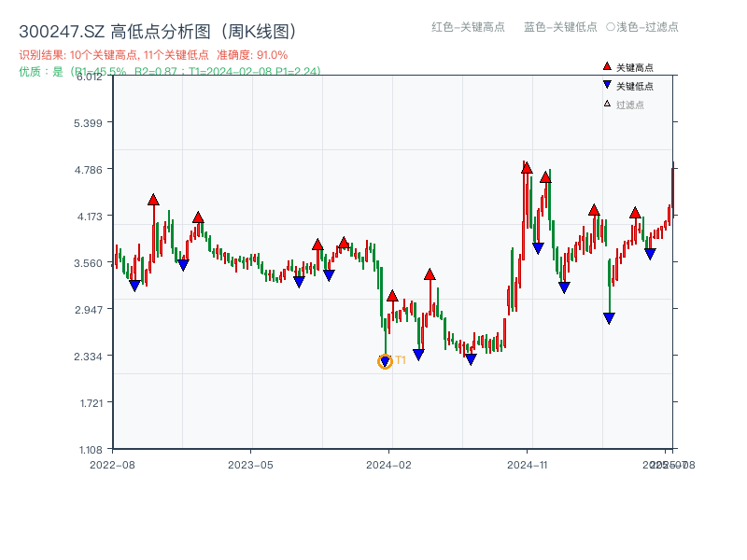Select the circle before 浅色-过滤点

coord(611,27)
